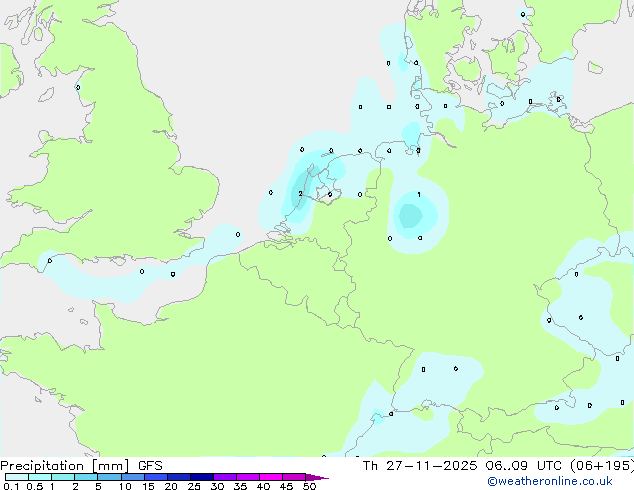The height and width of the screenshot is (490, 634).
Task: Click the 1–2 mm legend swatch
Action: pos(63,477)
